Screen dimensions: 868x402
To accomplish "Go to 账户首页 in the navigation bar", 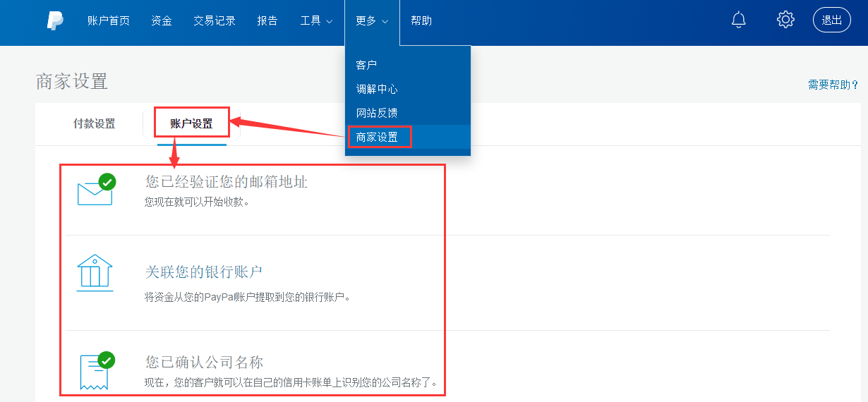I will (109, 20).
